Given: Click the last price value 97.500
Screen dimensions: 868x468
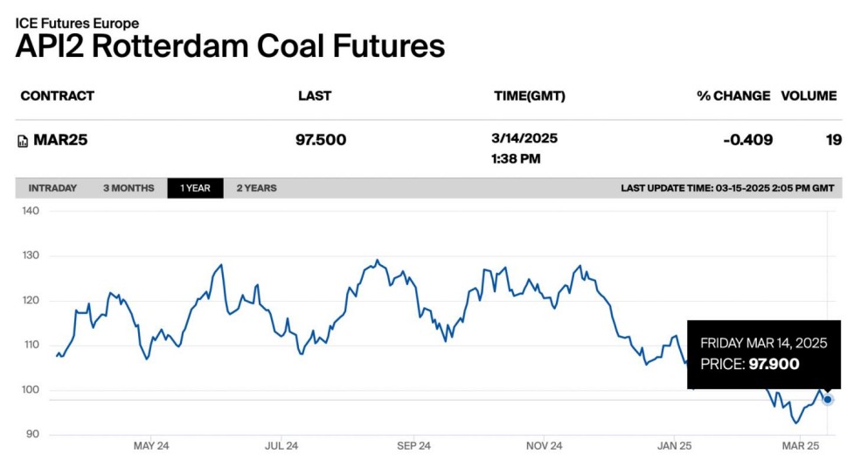Looking at the screenshot, I should pyautogui.click(x=322, y=140).
